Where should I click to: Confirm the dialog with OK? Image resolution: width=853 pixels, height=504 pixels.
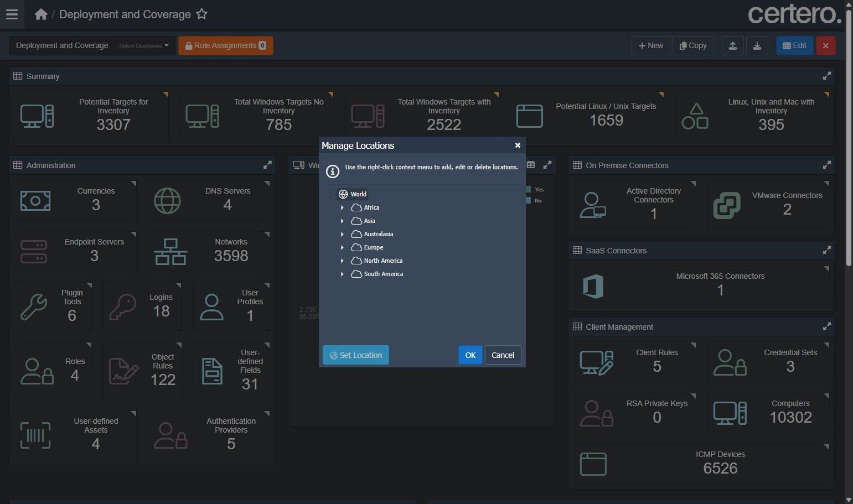click(471, 355)
